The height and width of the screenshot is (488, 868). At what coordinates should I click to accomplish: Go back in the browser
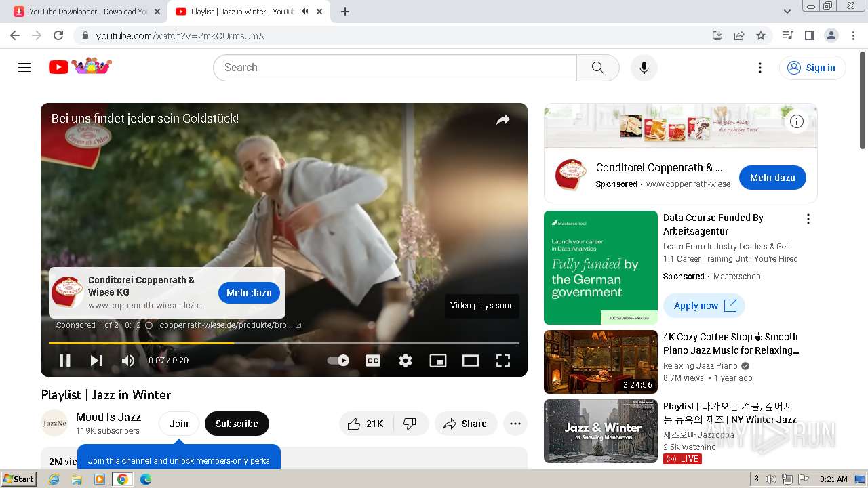(15, 35)
